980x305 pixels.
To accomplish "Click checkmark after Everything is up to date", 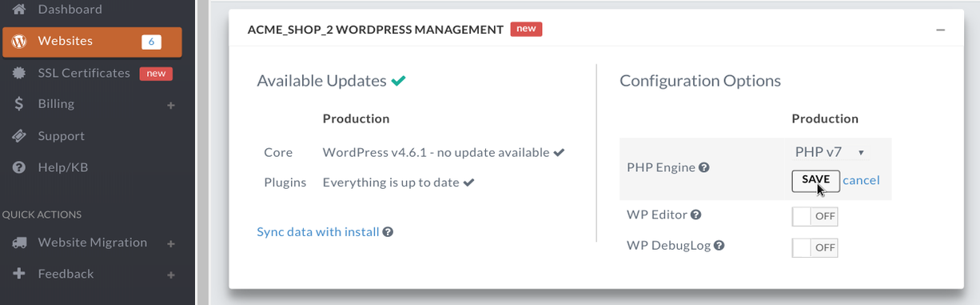I will pos(469,183).
